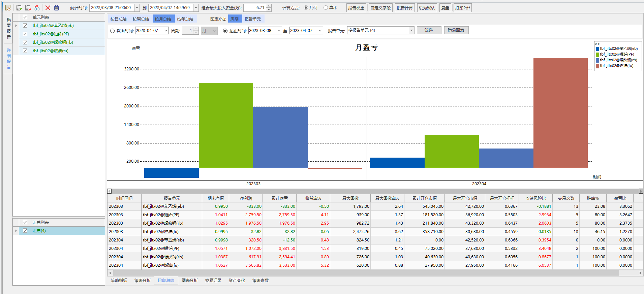
Task: Click the 隐藏图表 button
Action: [x=456, y=30]
